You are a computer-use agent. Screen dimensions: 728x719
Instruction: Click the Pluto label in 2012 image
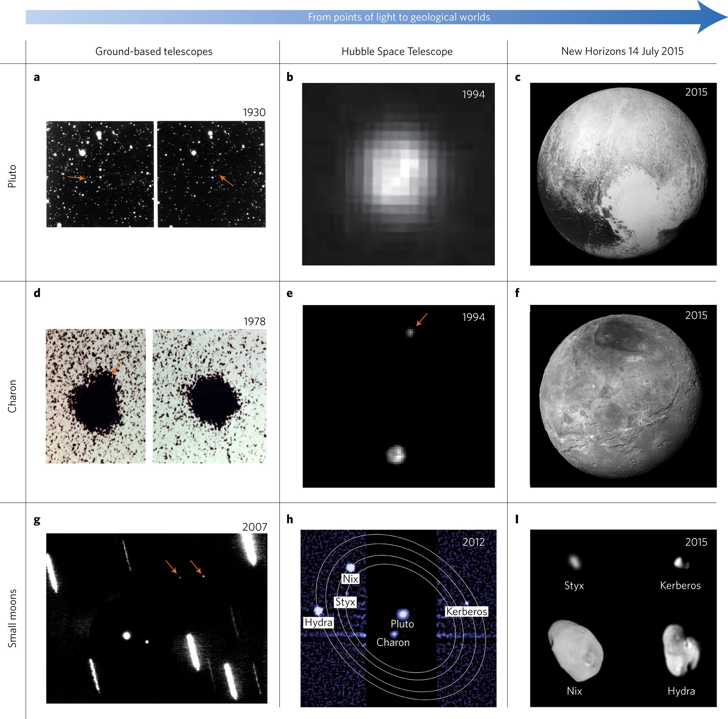pyautogui.click(x=402, y=624)
